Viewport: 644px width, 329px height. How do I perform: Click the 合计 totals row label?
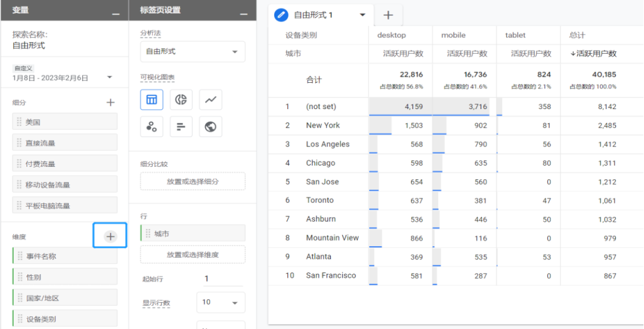click(314, 80)
